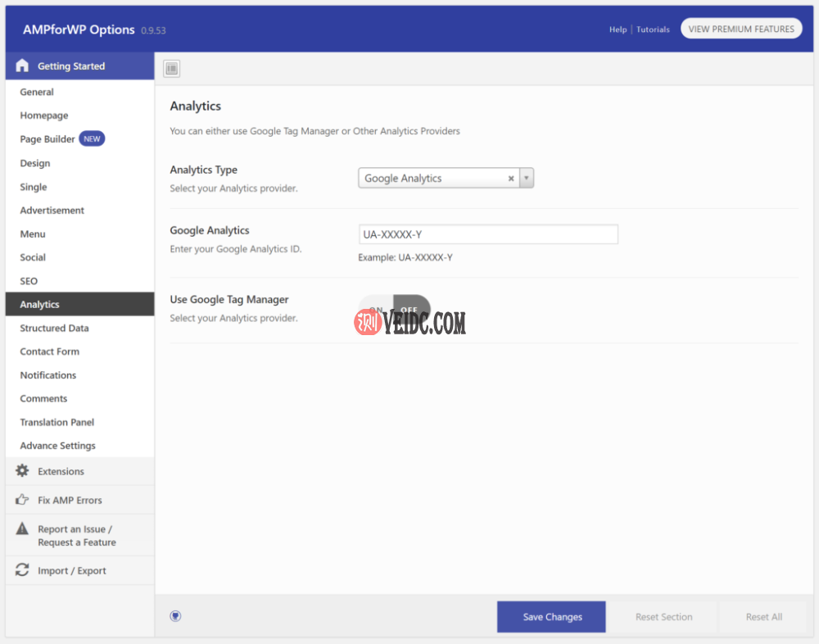Click the refresh arrows icon for Import / Export
The width and height of the screenshot is (819, 644).
[x=22, y=570]
